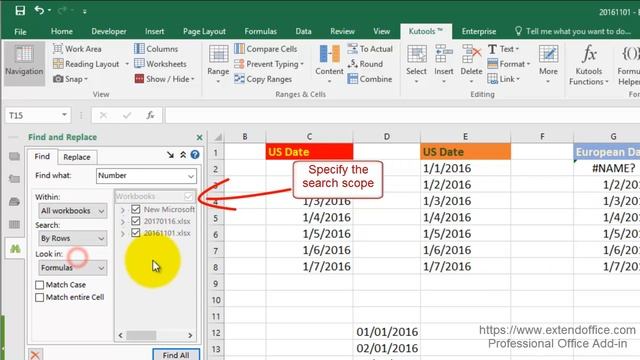
Task: Expand the 20161101.xlsx tree node
Action: (123, 233)
